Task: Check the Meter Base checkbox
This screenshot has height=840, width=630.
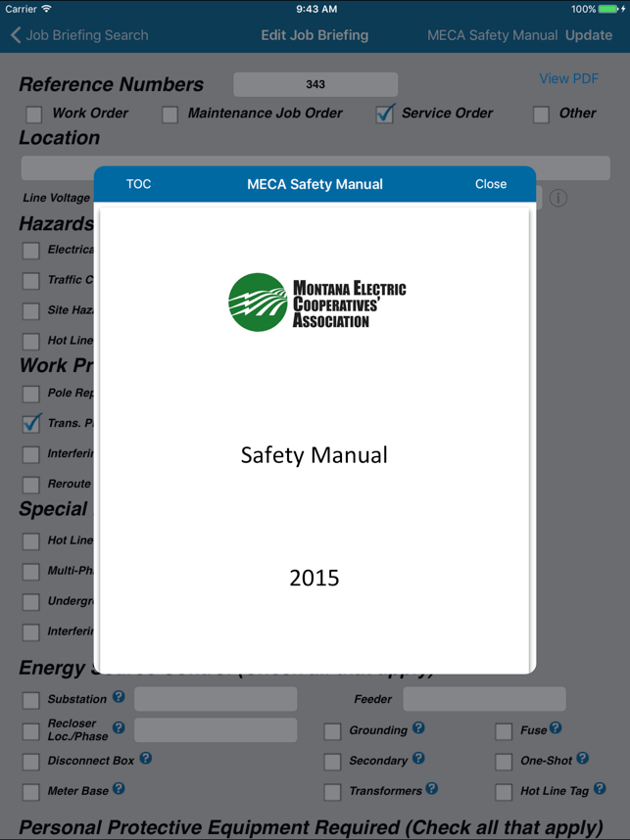Action: tap(30, 792)
